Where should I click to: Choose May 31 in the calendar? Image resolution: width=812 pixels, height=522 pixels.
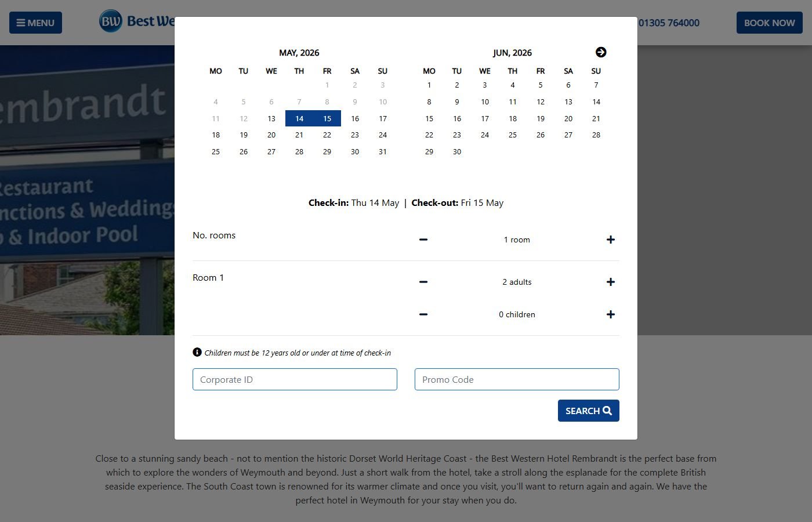(x=383, y=151)
